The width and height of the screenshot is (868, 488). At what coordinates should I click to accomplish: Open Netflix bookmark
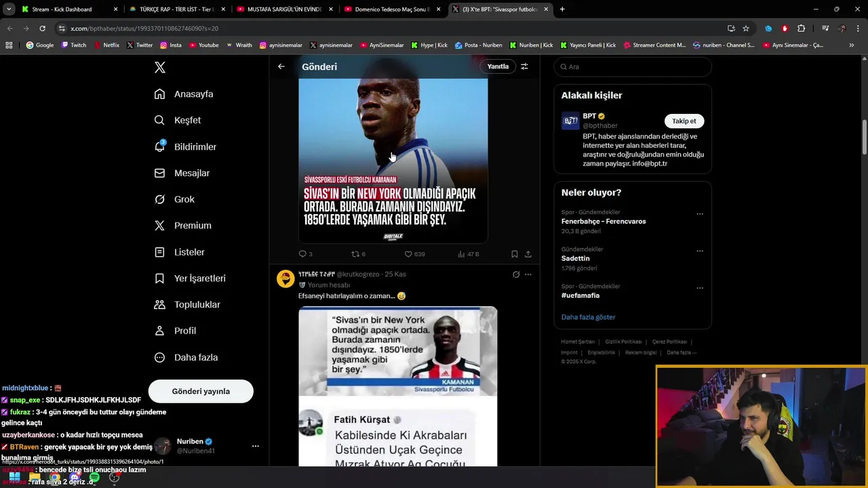[x=106, y=45]
